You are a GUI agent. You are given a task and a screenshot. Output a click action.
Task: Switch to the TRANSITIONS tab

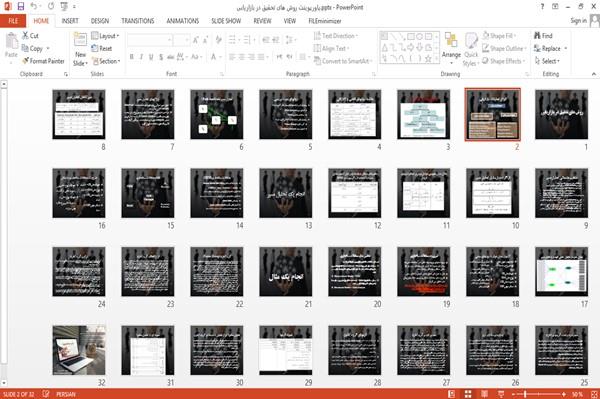pyautogui.click(x=138, y=21)
